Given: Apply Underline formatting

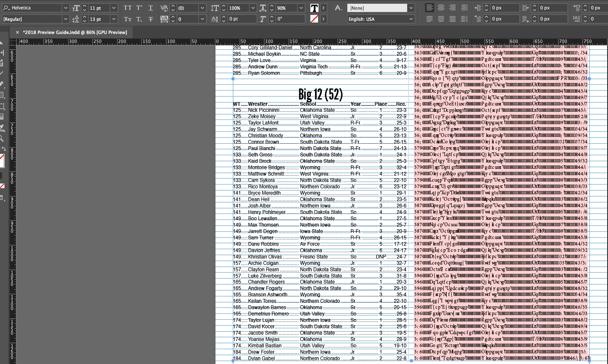Looking at the screenshot, I should (151, 8).
